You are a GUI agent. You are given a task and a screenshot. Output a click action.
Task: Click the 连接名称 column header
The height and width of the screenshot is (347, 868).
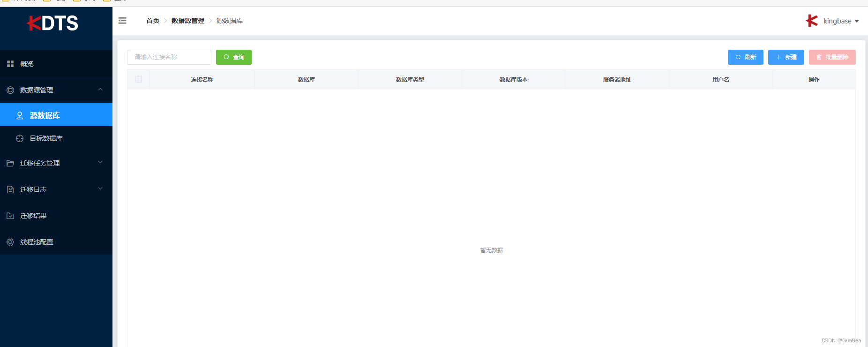202,80
